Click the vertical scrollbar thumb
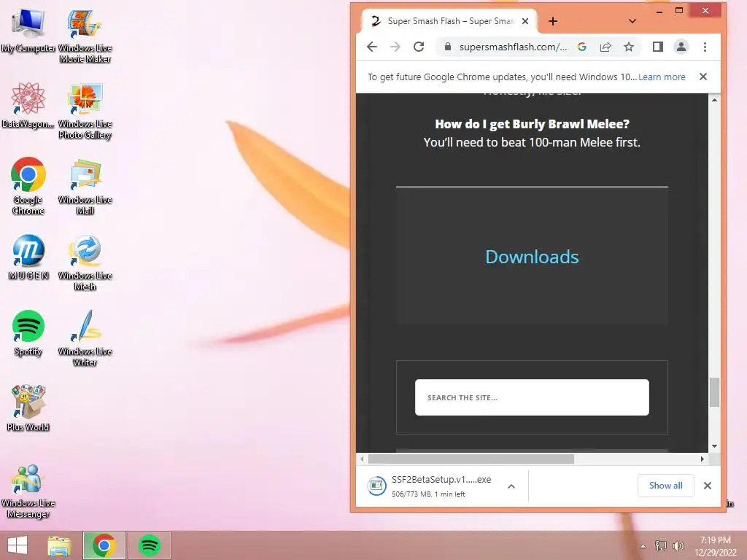Image resolution: width=747 pixels, height=560 pixels. click(714, 392)
